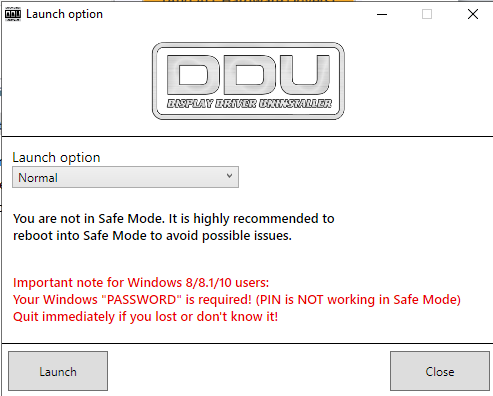Click empty title bar area beside the title
Image resolution: width=493 pixels, height=396 pixels.
point(233,14)
